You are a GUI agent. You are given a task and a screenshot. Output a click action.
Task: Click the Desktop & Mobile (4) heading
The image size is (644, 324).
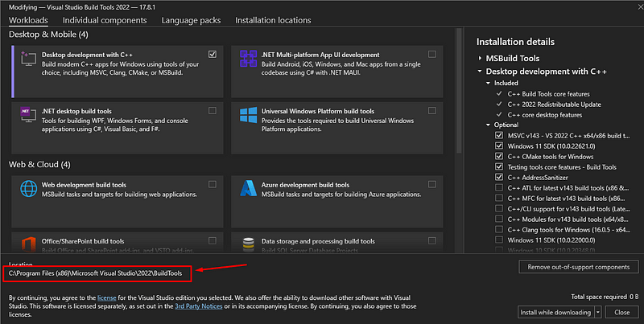click(x=48, y=35)
